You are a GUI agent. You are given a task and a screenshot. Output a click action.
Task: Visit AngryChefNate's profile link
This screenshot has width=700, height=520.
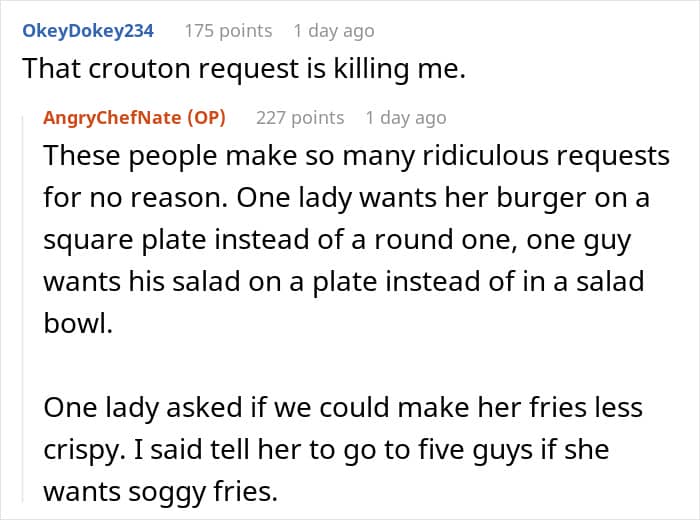click(112, 118)
